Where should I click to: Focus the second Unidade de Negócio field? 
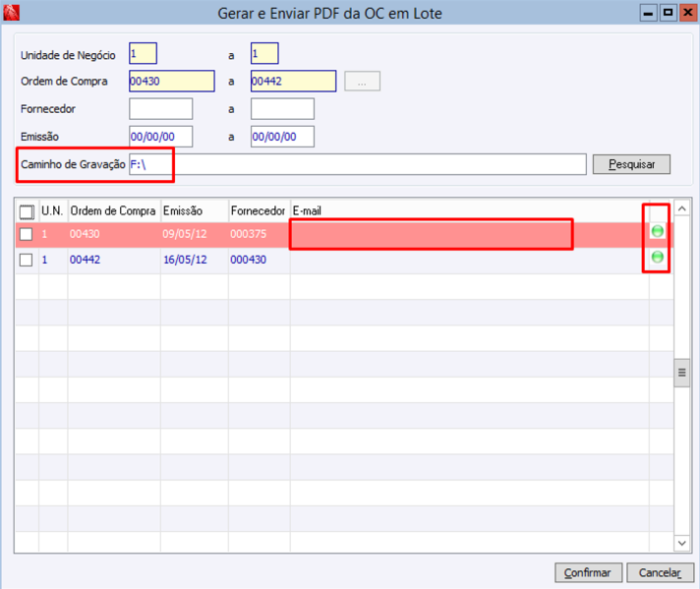[264, 53]
